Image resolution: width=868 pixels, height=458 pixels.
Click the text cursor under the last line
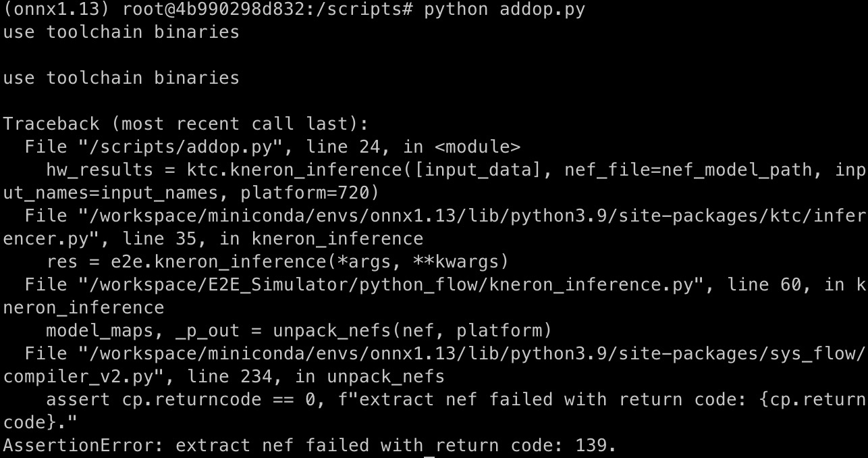point(429,455)
